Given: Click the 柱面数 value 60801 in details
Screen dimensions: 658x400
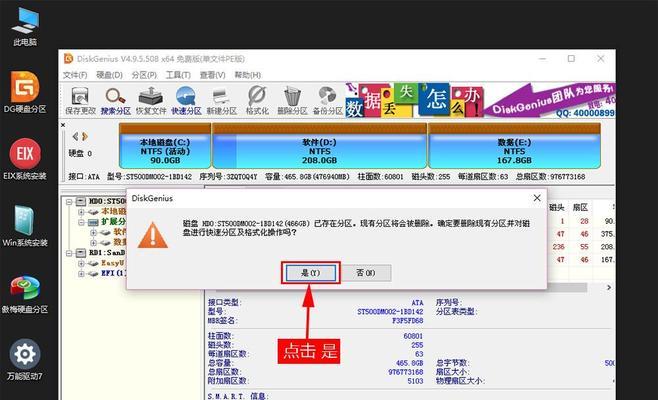Looking at the screenshot, I should (x=413, y=336).
